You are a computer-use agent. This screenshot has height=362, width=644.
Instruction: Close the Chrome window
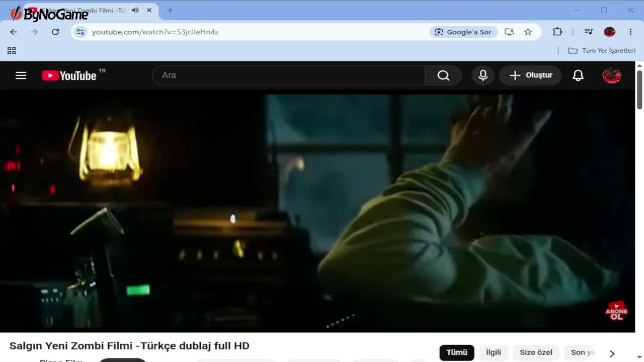(x=630, y=10)
